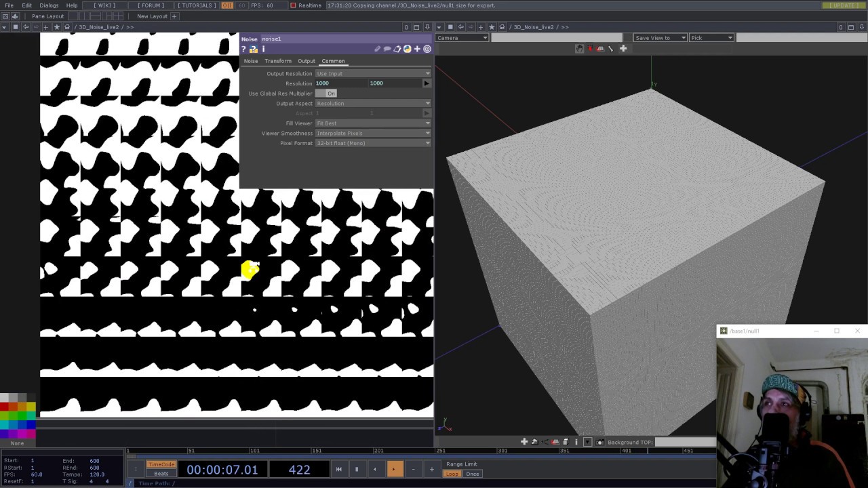Toggle the O|I perform mode button

(227, 5)
